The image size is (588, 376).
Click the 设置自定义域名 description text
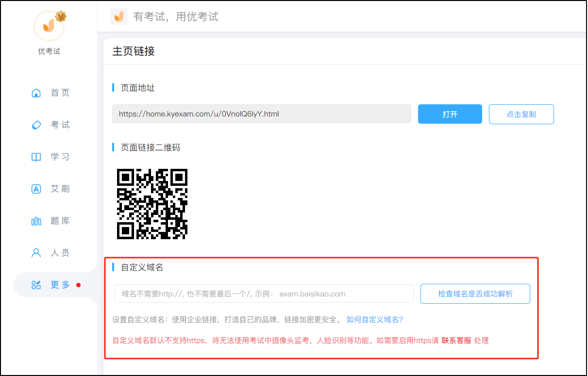coord(227,320)
